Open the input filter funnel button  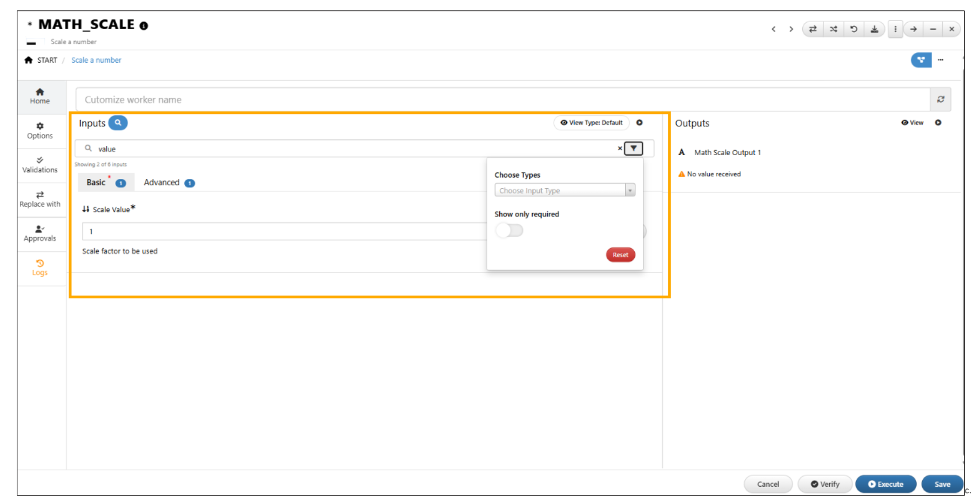click(633, 149)
